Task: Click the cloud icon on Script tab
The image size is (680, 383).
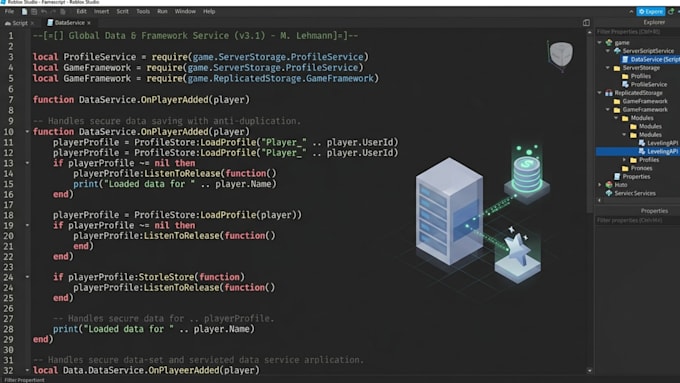Action: tap(7, 23)
